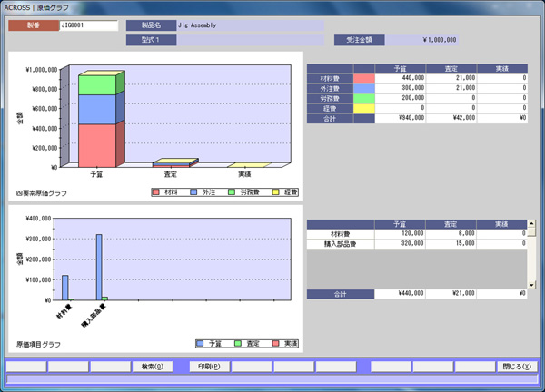
Task: Click the 労務費 legend icon in upper chart
Action: [231, 192]
